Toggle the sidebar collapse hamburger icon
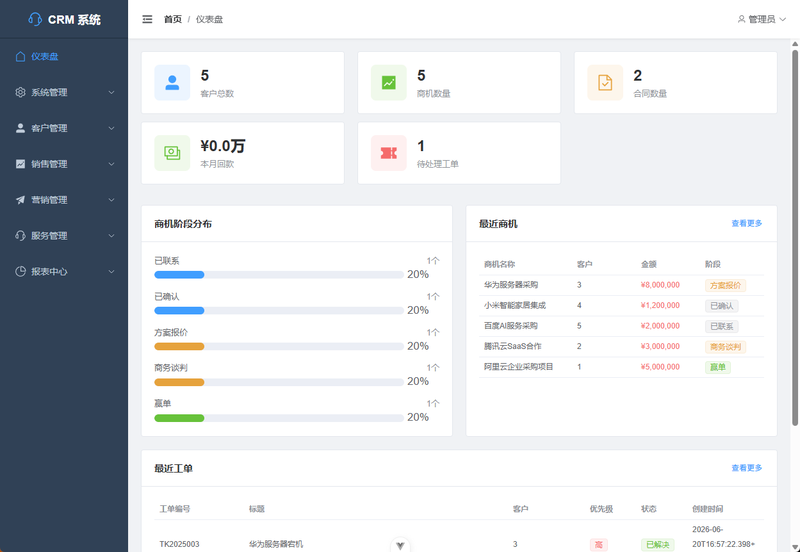Screen dimensions: 800x552 tap(147, 19)
